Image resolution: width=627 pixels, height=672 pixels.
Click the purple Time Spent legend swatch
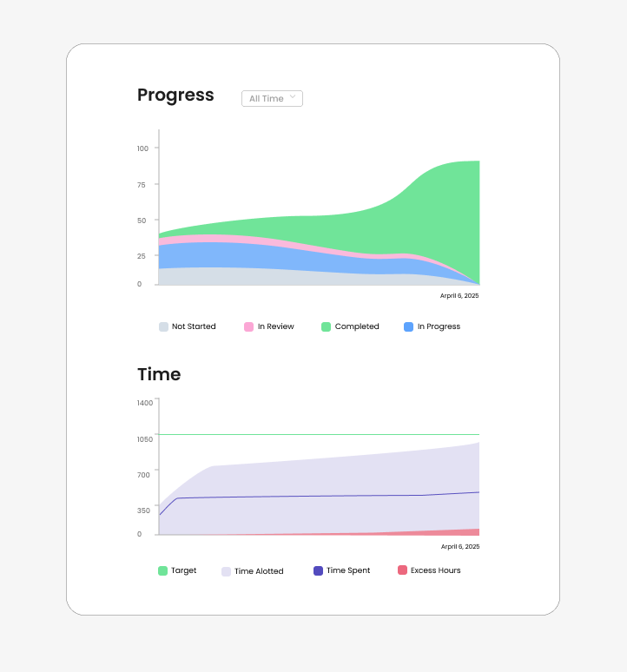point(318,571)
